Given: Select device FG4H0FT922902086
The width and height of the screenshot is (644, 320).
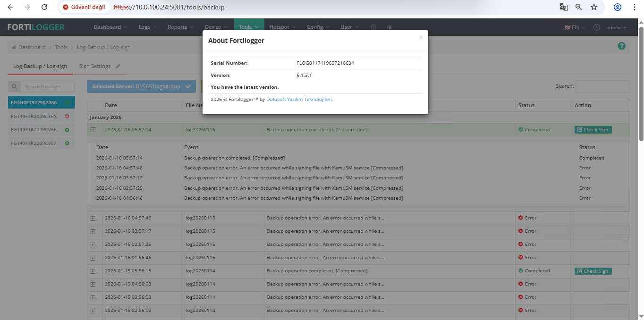Looking at the screenshot, I should [42, 102].
